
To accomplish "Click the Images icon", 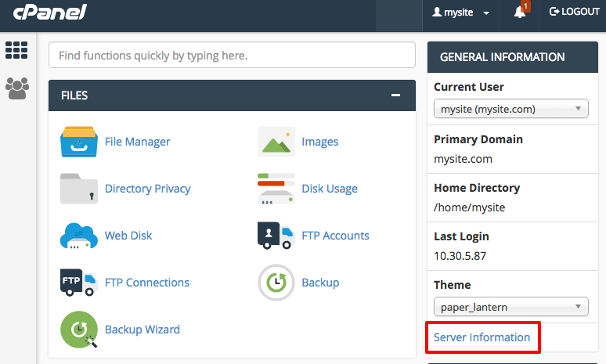I will 276,142.
